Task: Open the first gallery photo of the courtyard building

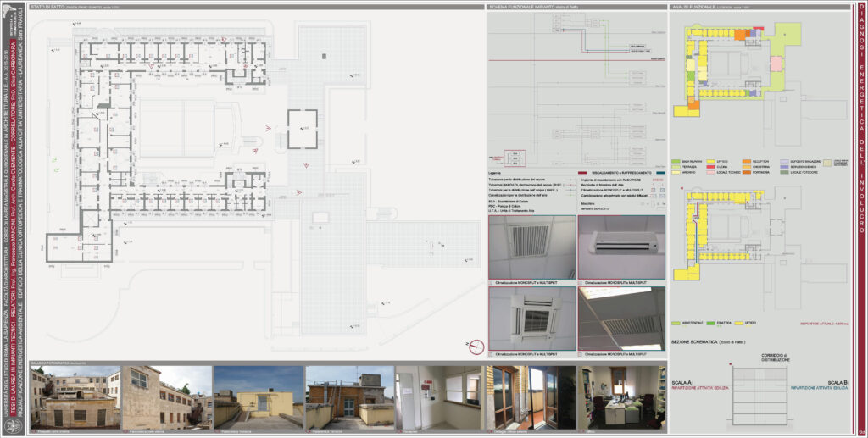Action: pyautogui.click(x=75, y=397)
